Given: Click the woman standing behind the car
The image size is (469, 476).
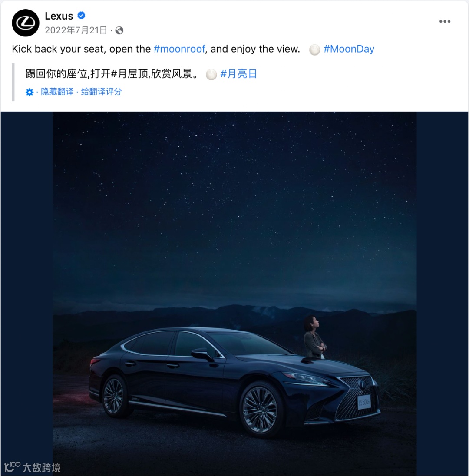Looking at the screenshot, I should pyautogui.click(x=315, y=337).
